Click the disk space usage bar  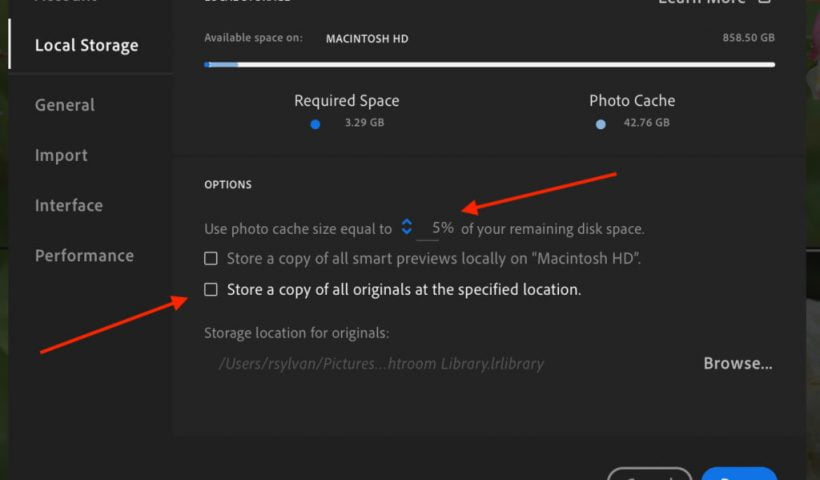489,65
